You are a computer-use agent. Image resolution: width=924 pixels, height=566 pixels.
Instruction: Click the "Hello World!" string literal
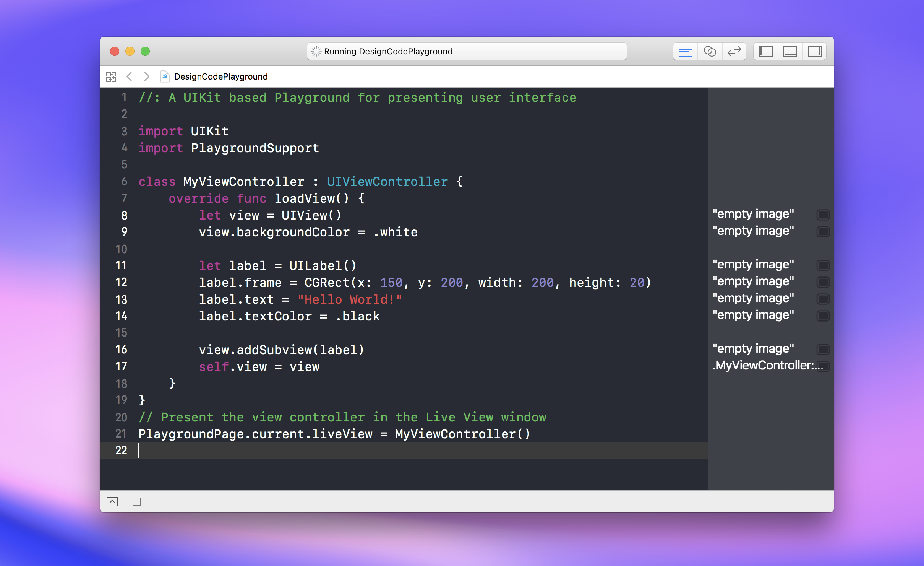tap(350, 299)
